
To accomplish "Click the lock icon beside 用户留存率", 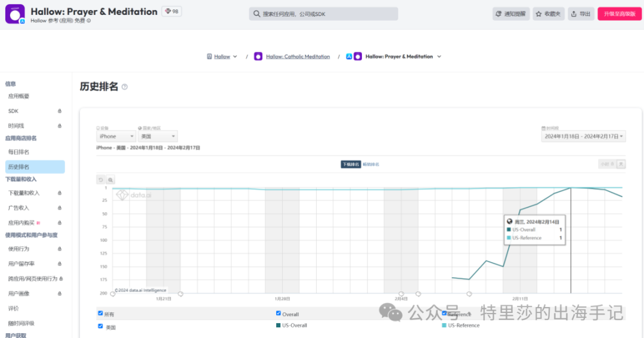I will point(60,263).
